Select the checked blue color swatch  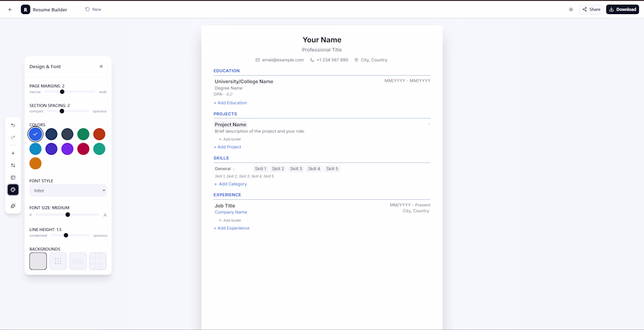[36, 134]
